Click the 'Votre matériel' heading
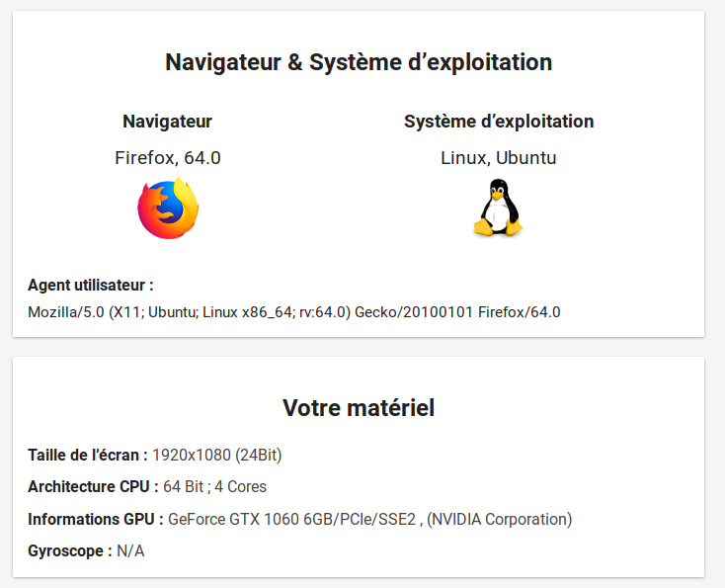Screen dimensions: 725x588 click(x=359, y=408)
